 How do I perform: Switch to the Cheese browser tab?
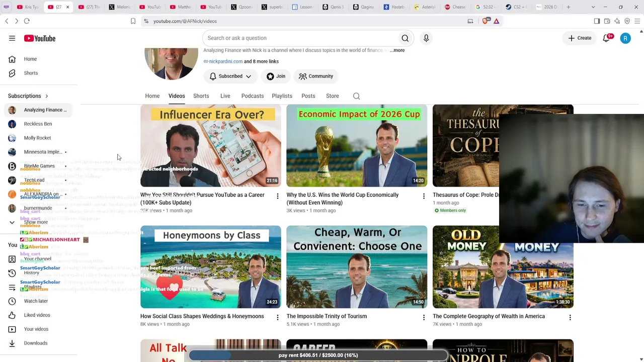click(455, 7)
